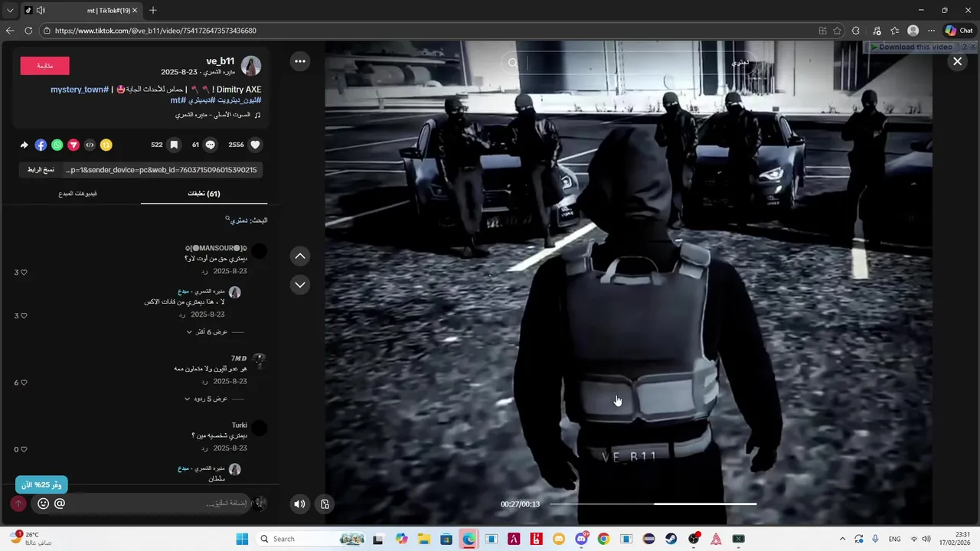Toggle the floating player icon
The height and width of the screenshot is (551, 980).
(x=325, y=504)
